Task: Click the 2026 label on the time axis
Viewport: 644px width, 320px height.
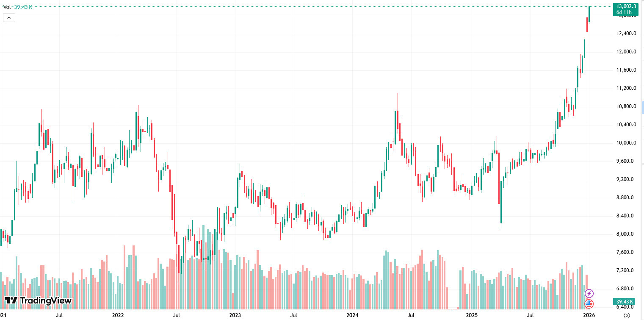Action: point(588,315)
